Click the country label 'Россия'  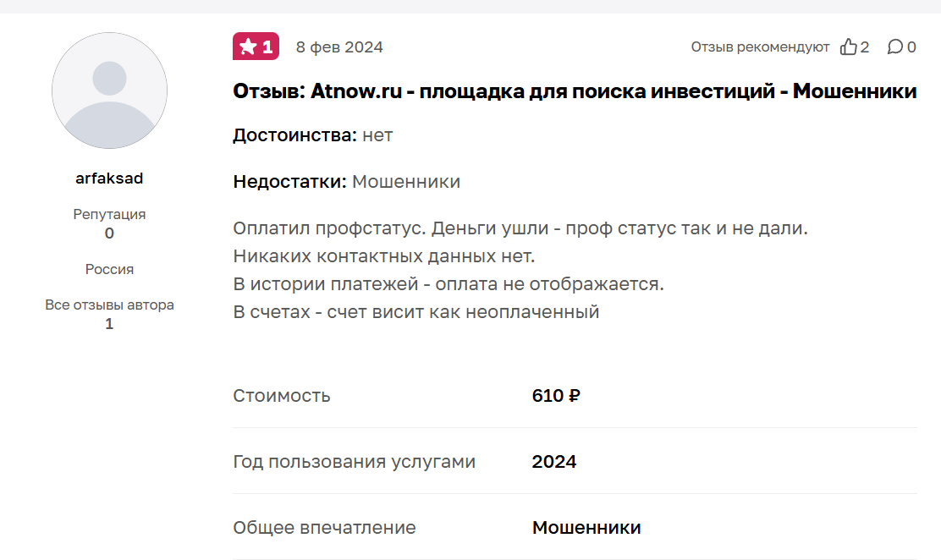click(109, 270)
